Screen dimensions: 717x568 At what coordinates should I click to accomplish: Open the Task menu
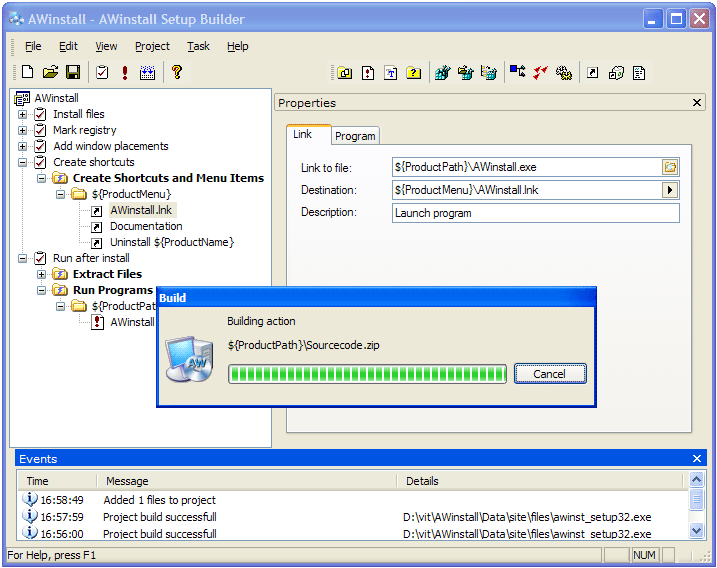[x=198, y=46]
